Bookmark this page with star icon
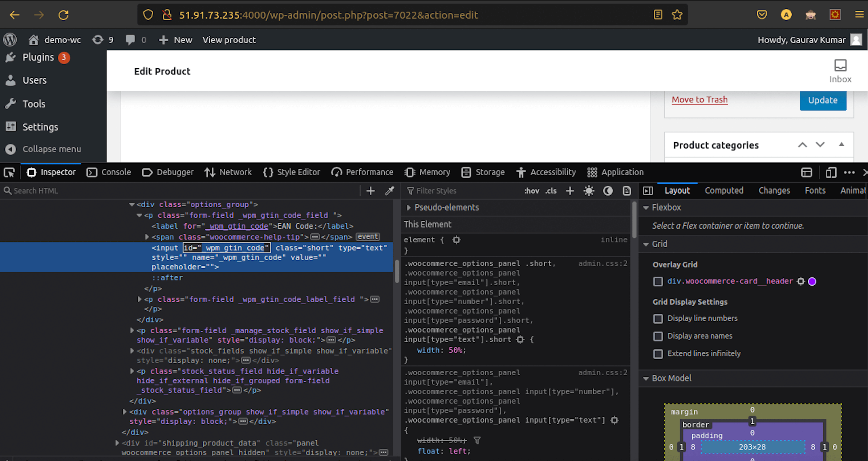Viewport: 868px width, 461px height. pos(677,15)
